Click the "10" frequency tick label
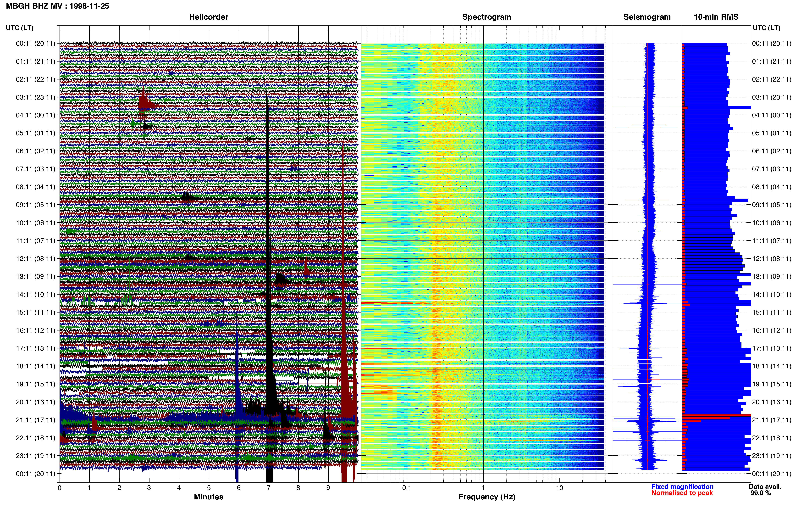The image size is (812, 508). [559, 487]
